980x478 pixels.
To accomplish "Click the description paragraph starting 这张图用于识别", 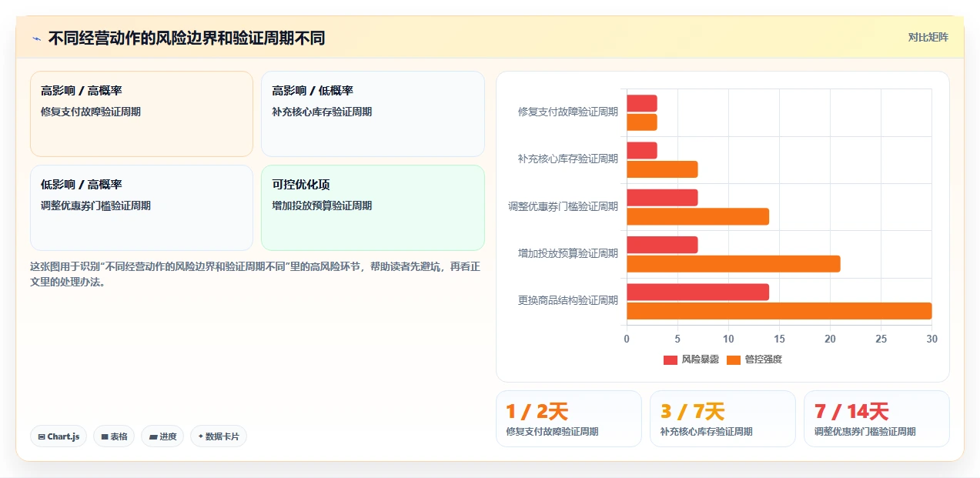I will (256, 274).
